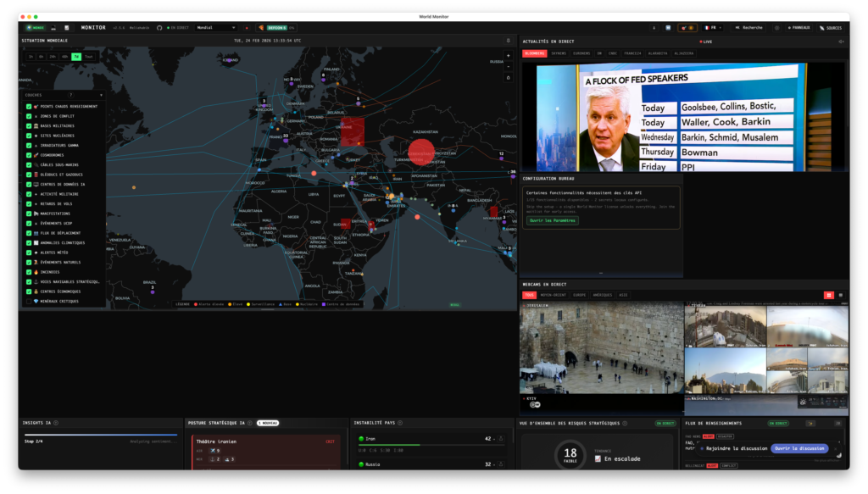
Task: Toggle the Bases militaires layer checkbox
Action: click(x=29, y=125)
